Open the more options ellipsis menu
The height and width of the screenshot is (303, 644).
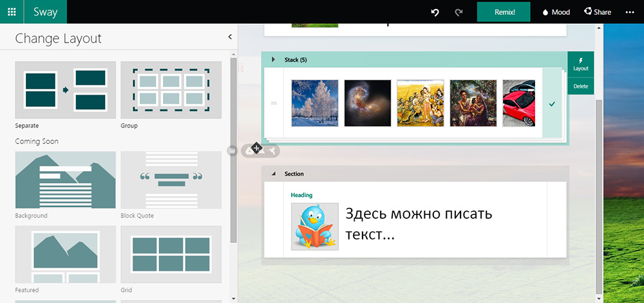[x=630, y=12]
